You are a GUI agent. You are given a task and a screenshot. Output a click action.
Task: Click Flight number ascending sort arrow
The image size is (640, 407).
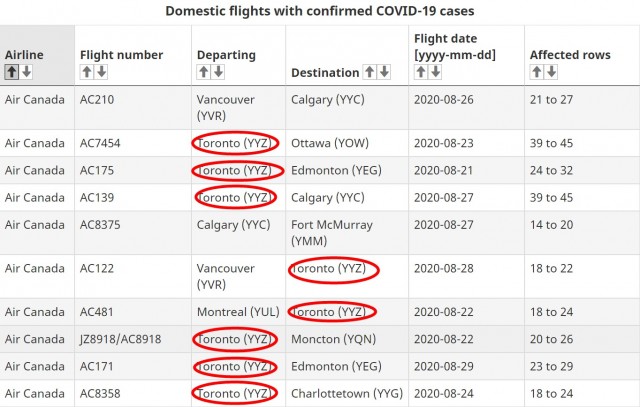click(87, 72)
